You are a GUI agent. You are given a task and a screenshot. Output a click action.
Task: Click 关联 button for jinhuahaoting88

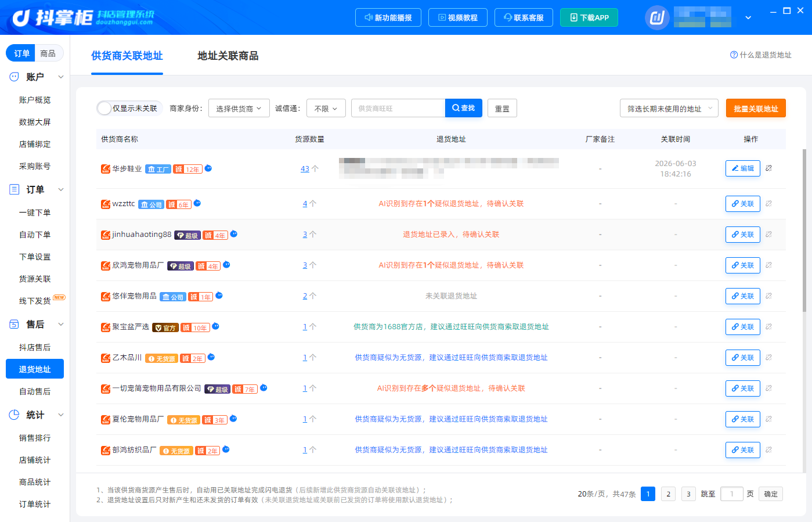click(743, 235)
